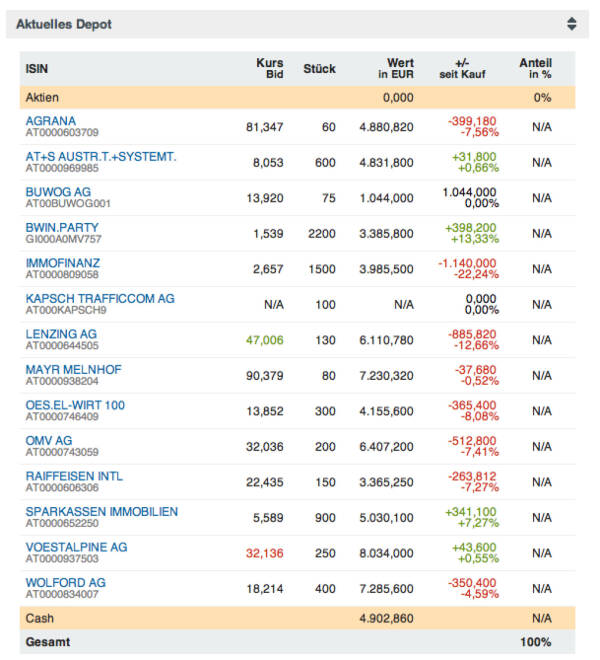600x660 pixels.
Task: Click WOLFORD loss -350,400
Action: coord(472,583)
